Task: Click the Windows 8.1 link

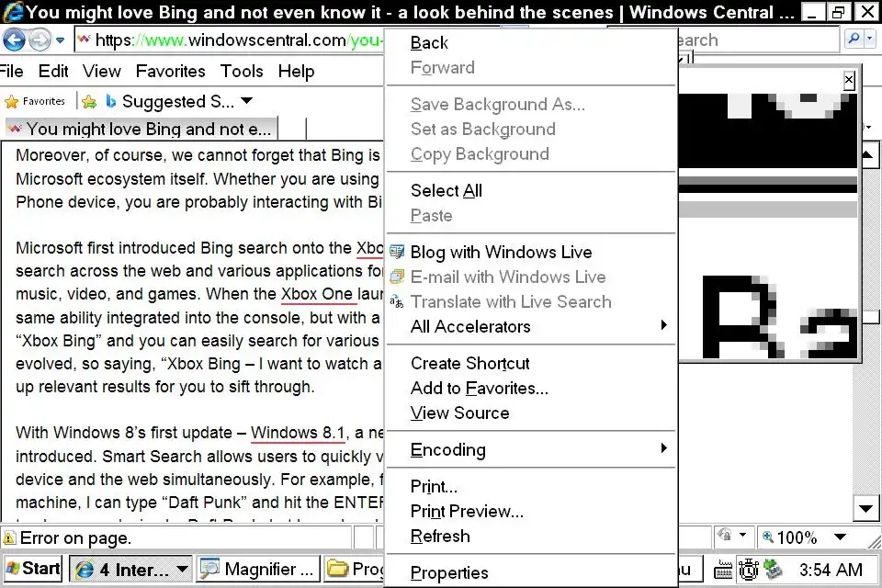Action: pos(298,433)
